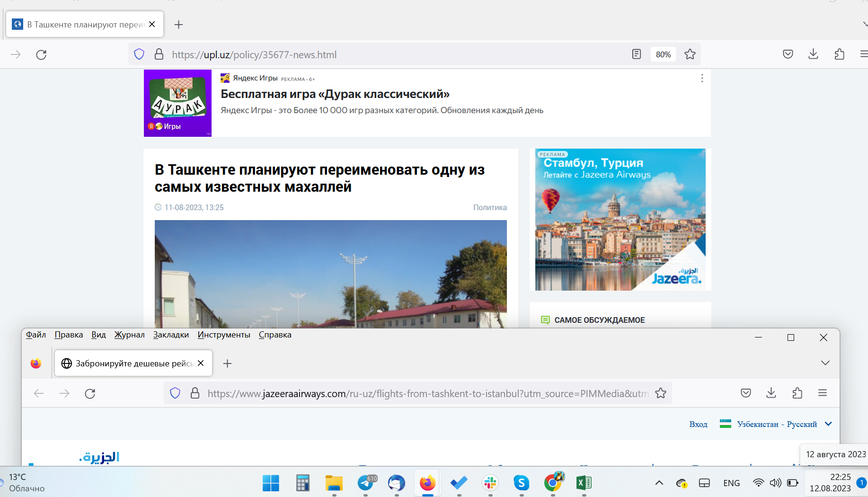Launch Excel from the taskbar
This screenshot has width=868, height=497.
coord(584,483)
